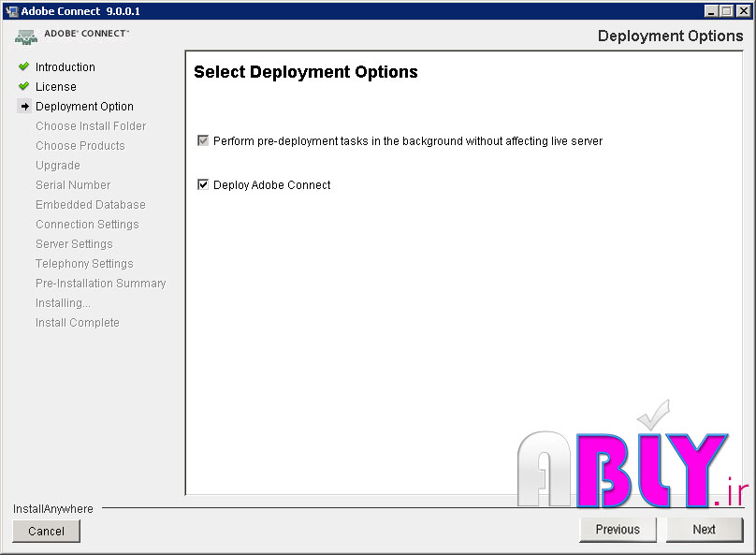The image size is (756, 555).
Task: Toggle the pre-deployment tasks checkbox
Action: (203, 140)
